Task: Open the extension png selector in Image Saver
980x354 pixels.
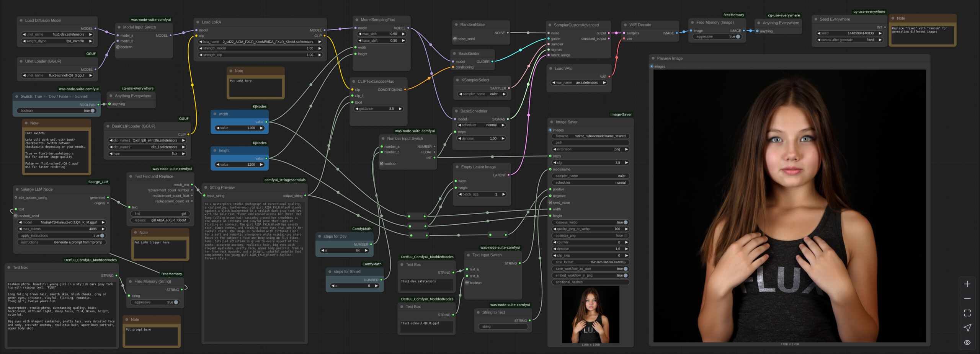Action: coord(590,149)
